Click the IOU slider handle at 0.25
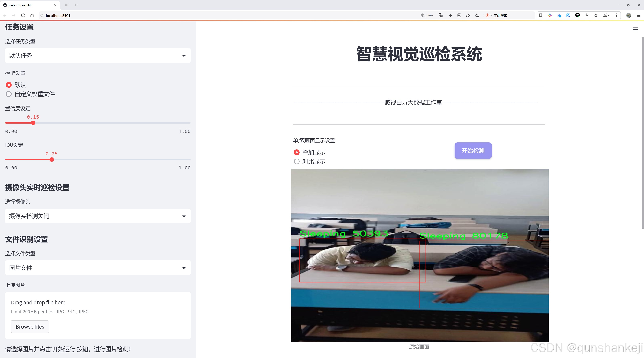The image size is (644, 358). point(51,160)
